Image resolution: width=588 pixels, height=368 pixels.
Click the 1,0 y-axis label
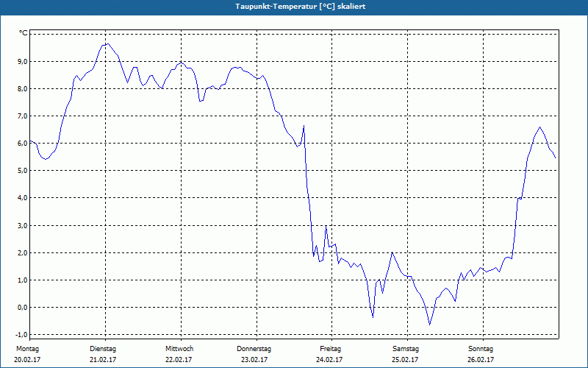pos(23,280)
